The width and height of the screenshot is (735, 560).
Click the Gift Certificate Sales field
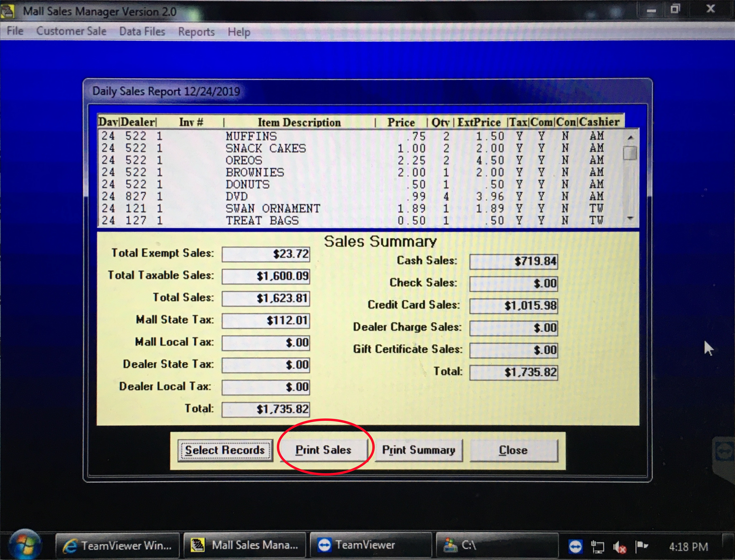[513, 350]
